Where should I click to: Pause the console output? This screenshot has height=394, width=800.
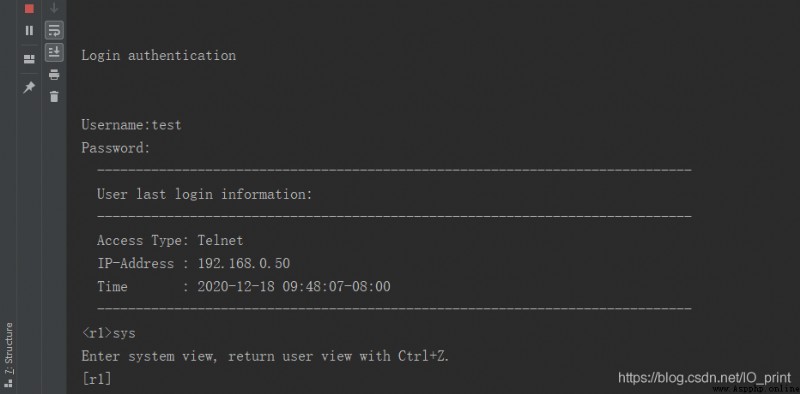coord(29,31)
